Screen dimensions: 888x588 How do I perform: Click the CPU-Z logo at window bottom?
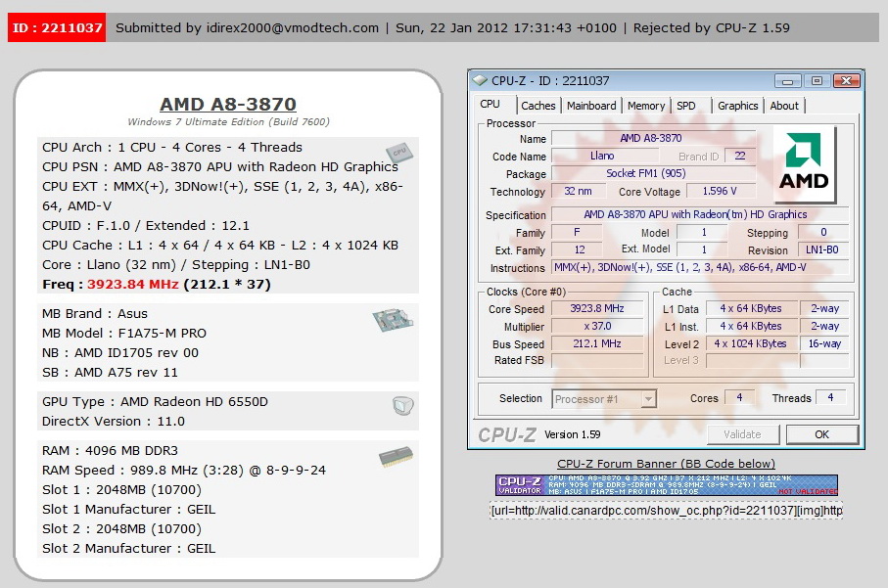pos(507,434)
